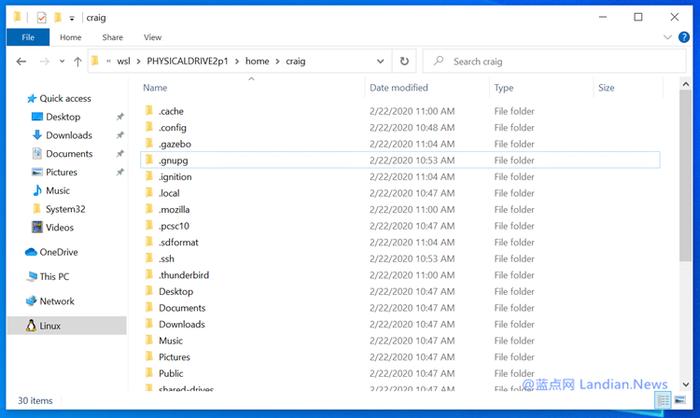Click the wsl breadcrumb in the address bar
700x418 pixels.
[x=123, y=61]
